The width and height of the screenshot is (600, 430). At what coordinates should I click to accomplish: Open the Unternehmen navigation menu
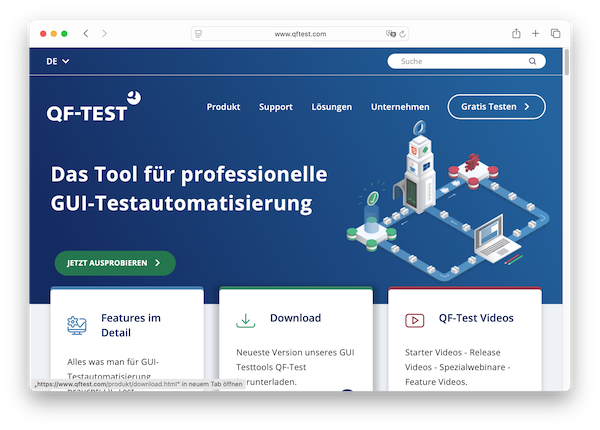click(400, 107)
